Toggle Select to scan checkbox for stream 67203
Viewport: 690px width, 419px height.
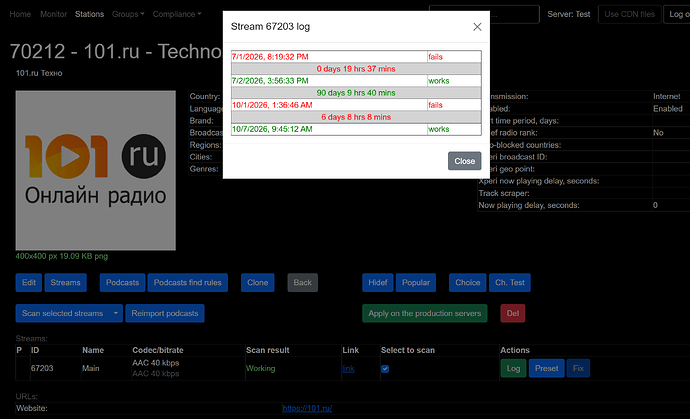click(385, 369)
